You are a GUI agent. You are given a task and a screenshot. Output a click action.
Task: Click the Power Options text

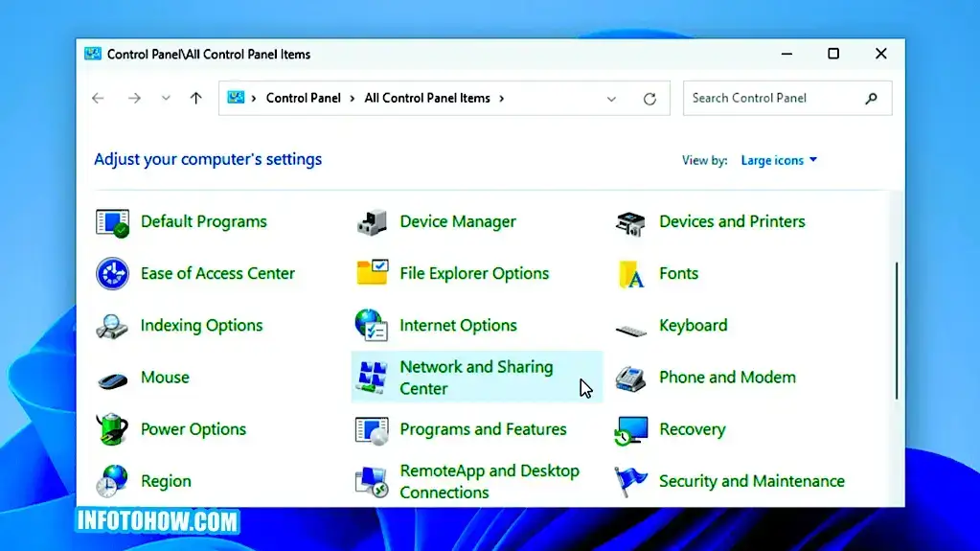pos(194,429)
